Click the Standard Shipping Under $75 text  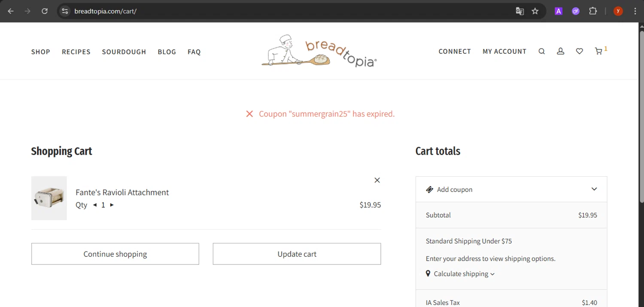click(x=469, y=241)
